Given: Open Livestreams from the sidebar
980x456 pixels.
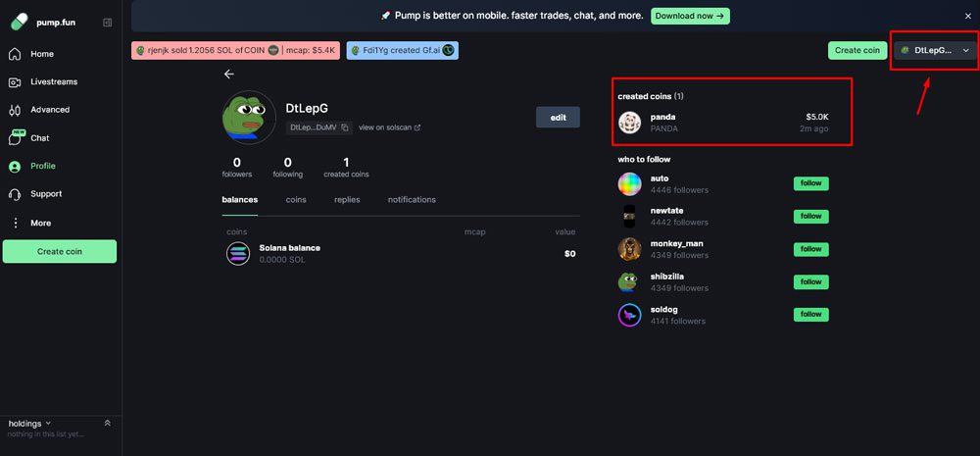Looking at the screenshot, I should (x=53, y=82).
